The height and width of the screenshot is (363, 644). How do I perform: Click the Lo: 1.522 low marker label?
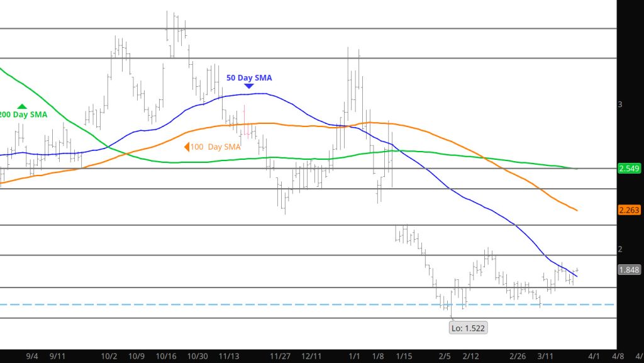coord(468,328)
